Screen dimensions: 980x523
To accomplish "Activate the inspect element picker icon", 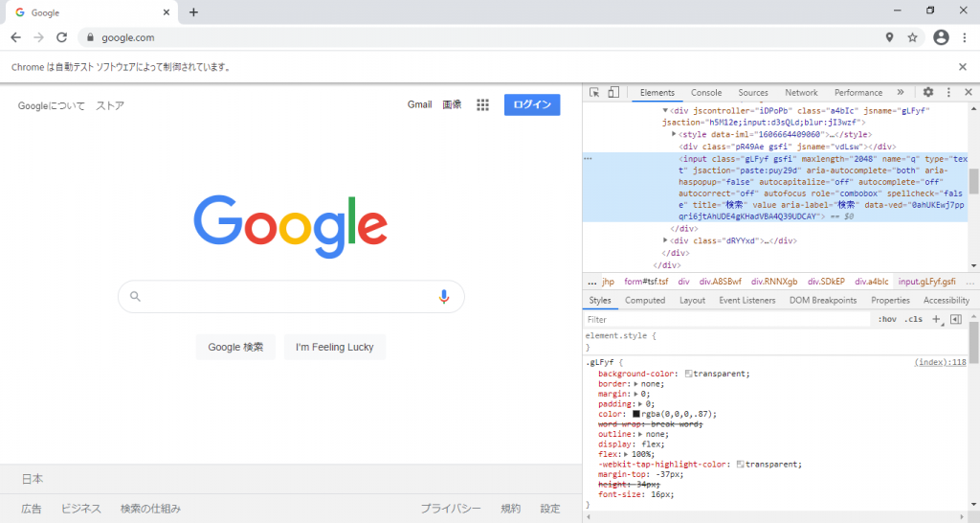I will click(594, 93).
